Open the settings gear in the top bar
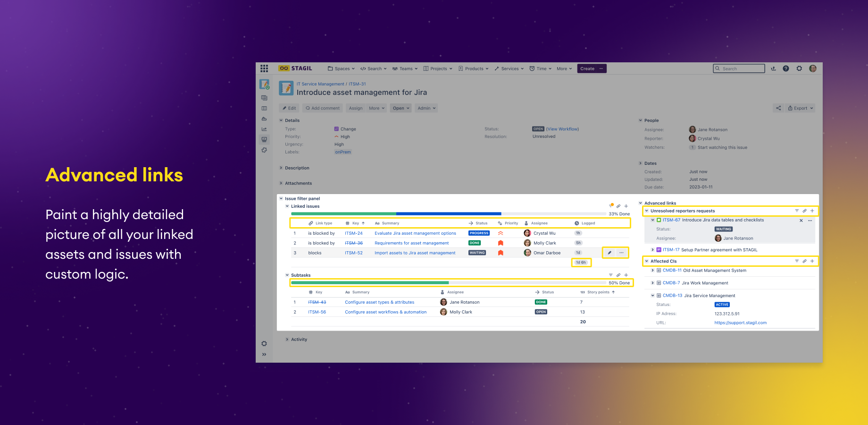The width and height of the screenshot is (868, 425). point(799,68)
